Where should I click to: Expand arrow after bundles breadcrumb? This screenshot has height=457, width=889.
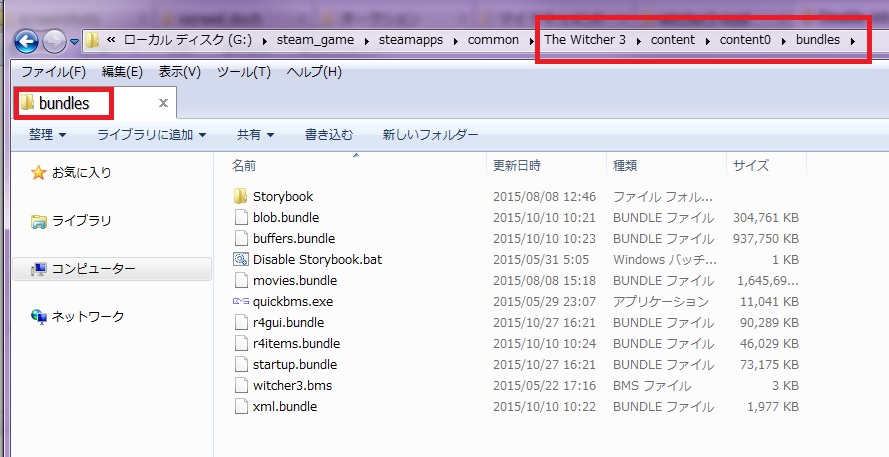point(853,41)
